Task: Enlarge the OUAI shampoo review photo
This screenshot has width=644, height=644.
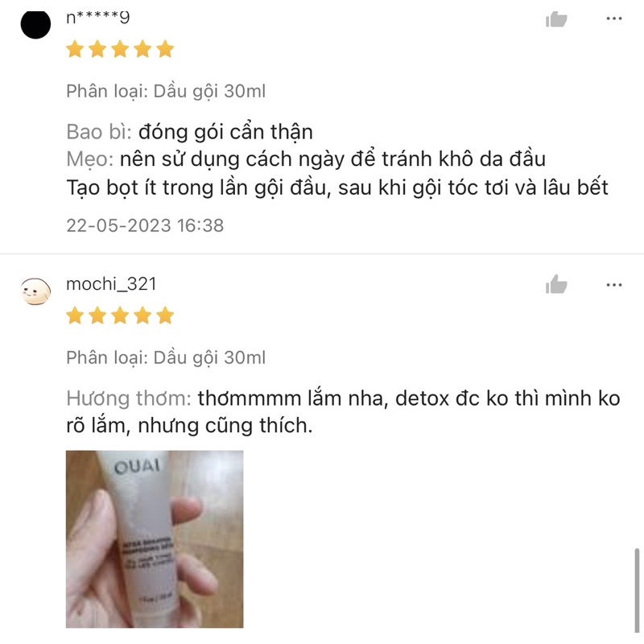Action: pos(155,539)
